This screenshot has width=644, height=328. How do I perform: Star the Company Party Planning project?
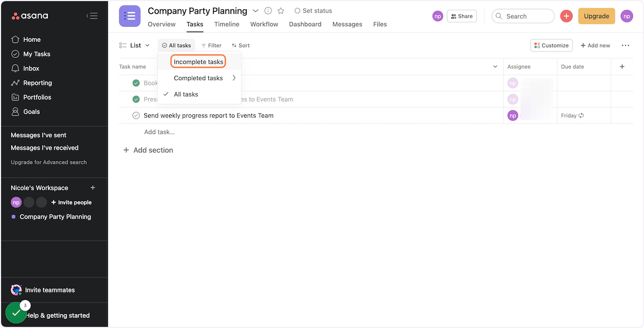281,11
